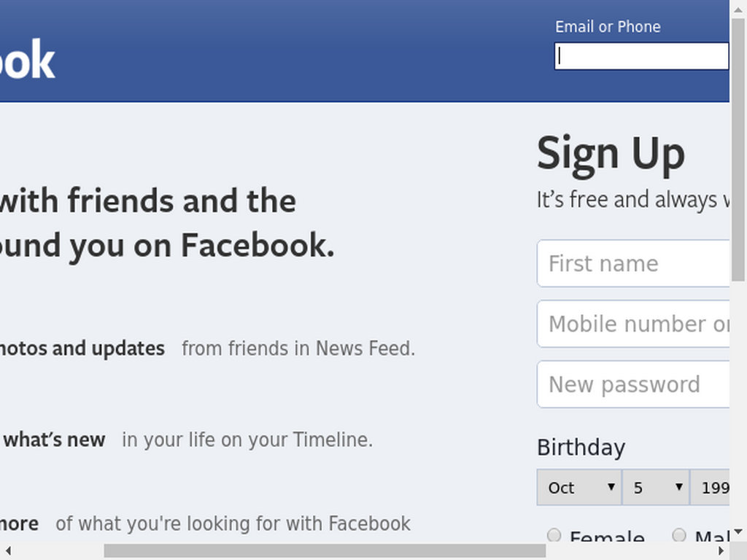
Task: Click the vertical scrollbar up arrow
Action: [x=738, y=9]
